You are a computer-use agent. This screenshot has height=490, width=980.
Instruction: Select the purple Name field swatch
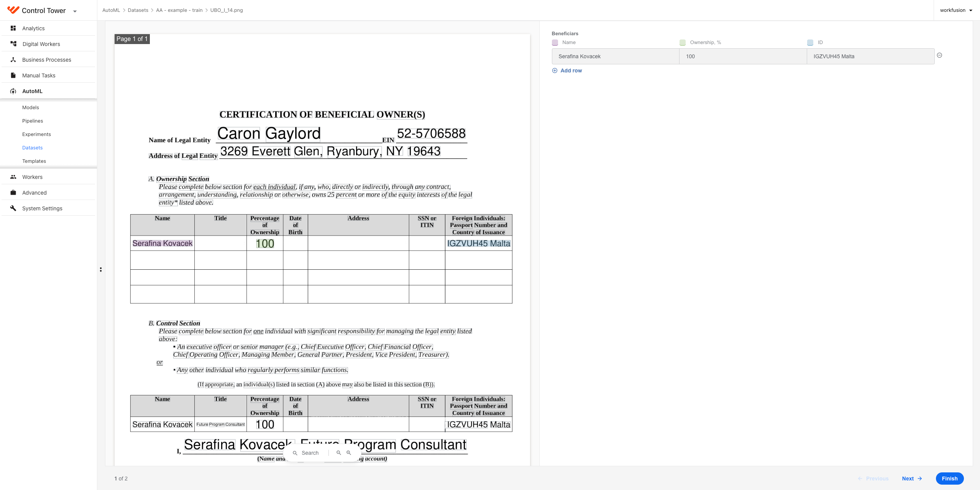point(555,43)
